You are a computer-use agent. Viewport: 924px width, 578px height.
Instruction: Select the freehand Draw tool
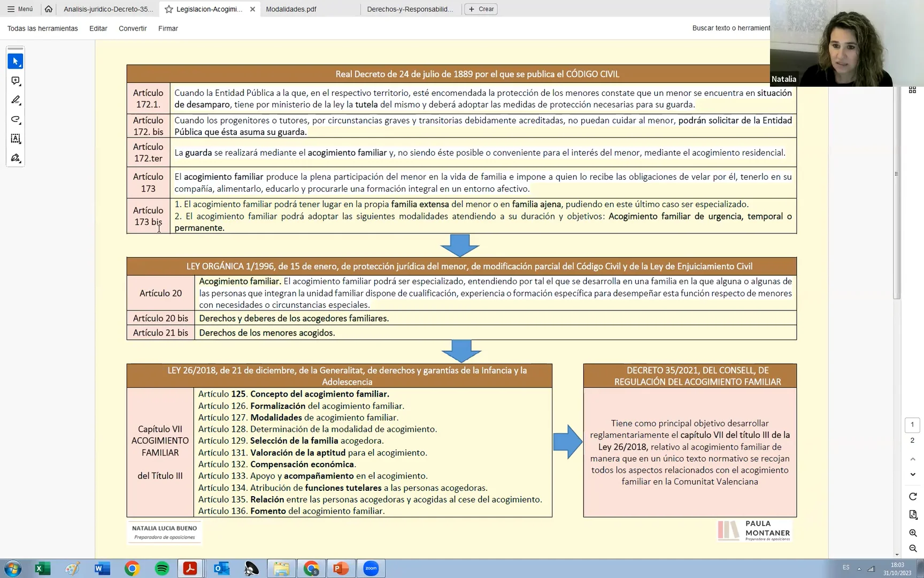16,120
